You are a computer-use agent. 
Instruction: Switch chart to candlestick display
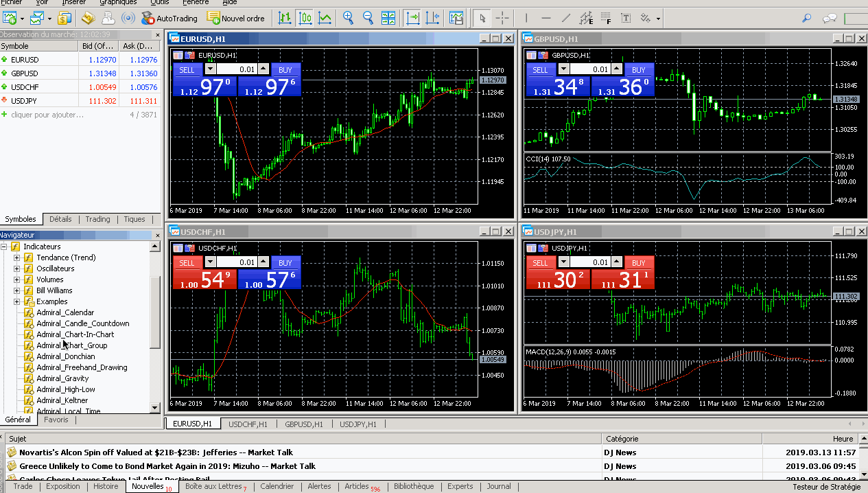coord(305,19)
